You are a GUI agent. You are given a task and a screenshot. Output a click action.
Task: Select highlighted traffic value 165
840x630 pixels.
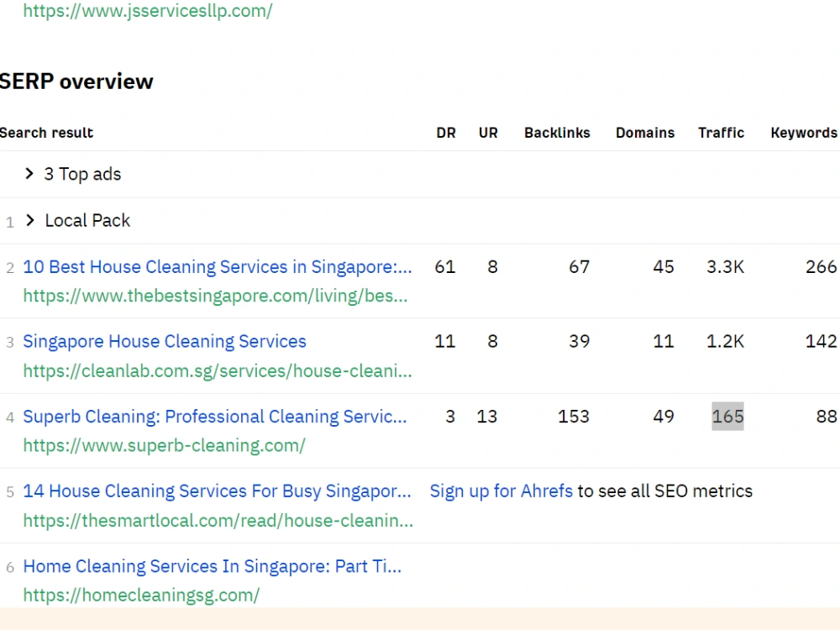(727, 417)
